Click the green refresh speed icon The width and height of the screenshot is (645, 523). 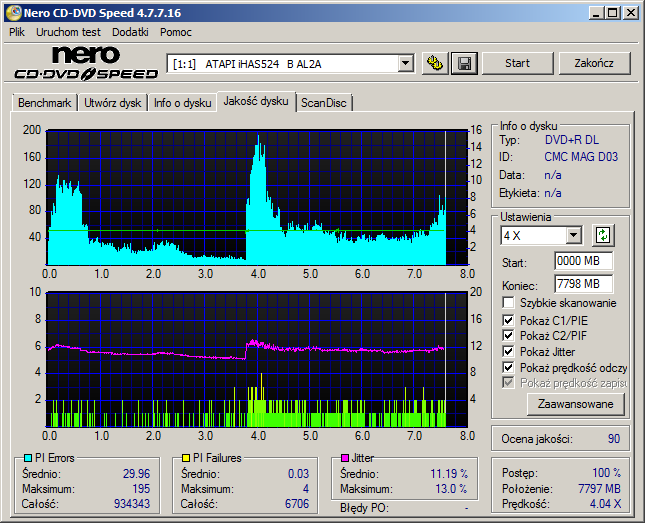coord(603,235)
